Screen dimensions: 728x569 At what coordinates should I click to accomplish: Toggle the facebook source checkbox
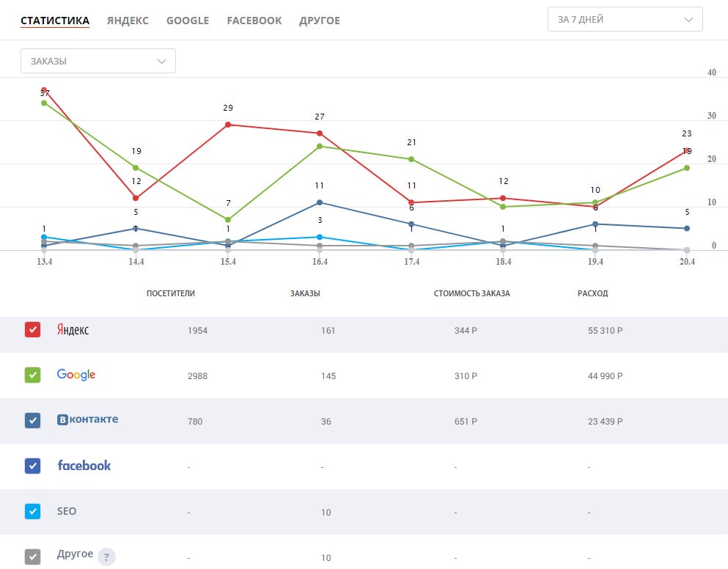pos(32,466)
